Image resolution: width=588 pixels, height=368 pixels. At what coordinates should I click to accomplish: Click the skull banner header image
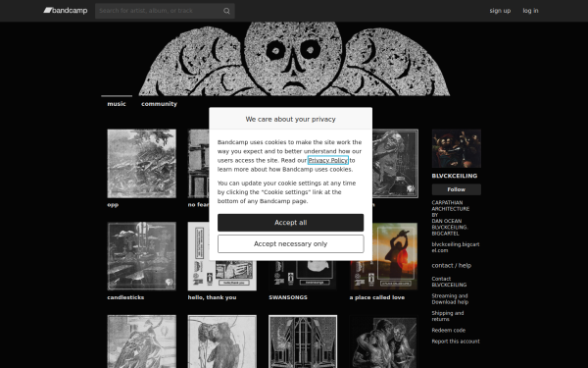(x=294, y=59)
